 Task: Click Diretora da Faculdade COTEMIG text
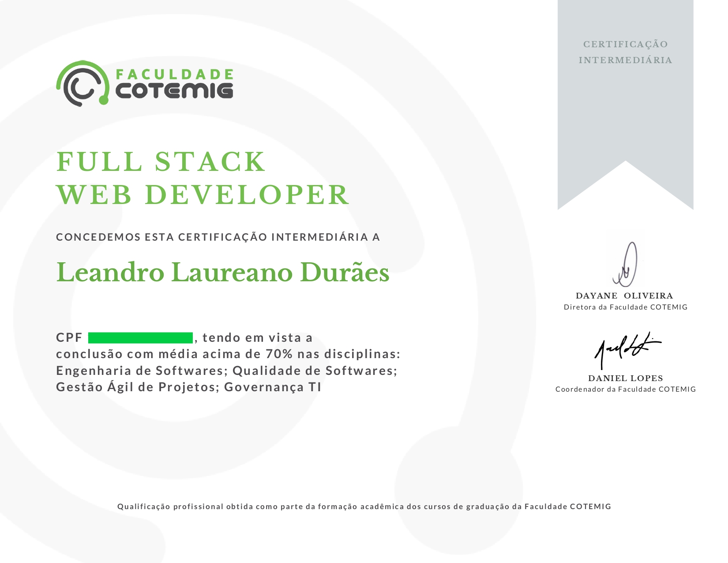coord(626,308)
